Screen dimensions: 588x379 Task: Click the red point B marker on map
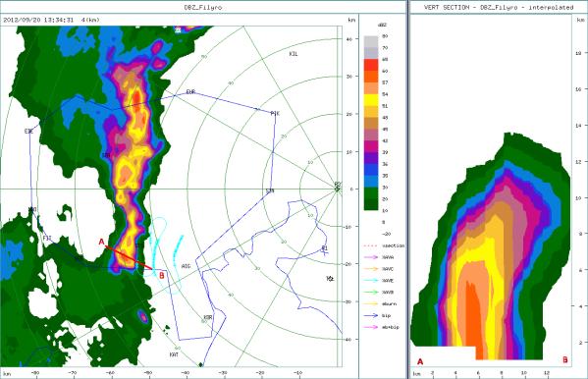(x=162, y=276)
